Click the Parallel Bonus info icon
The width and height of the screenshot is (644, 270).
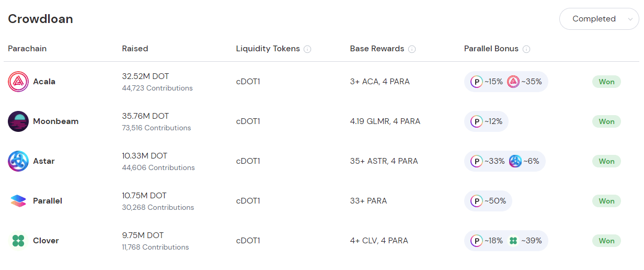(526, 49)
